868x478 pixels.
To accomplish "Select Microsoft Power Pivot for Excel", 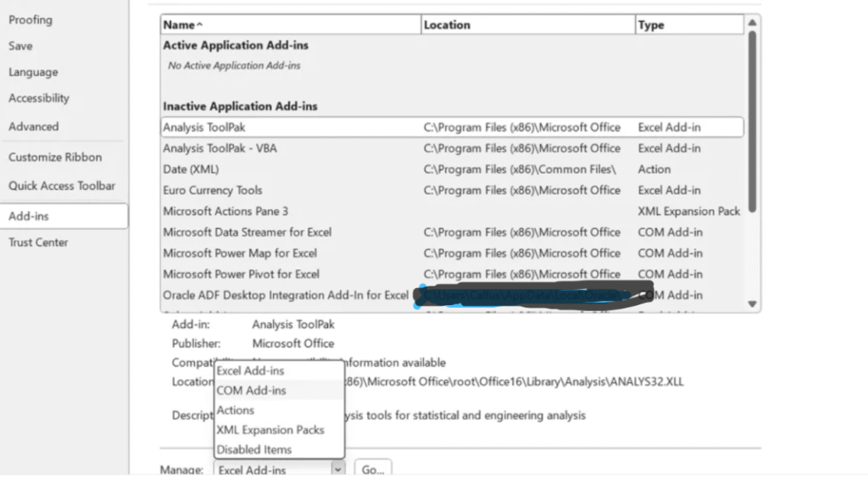I will coord(453,275).
